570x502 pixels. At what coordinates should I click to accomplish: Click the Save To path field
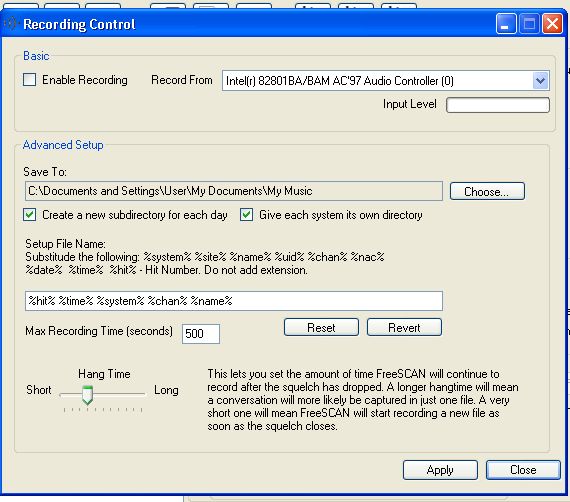click(x=234, y=191)
